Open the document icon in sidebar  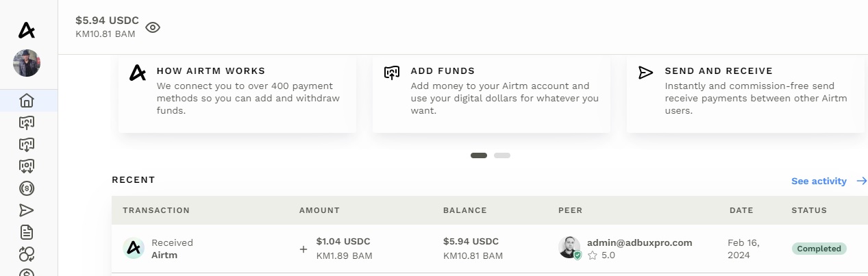tap(27, 232)
